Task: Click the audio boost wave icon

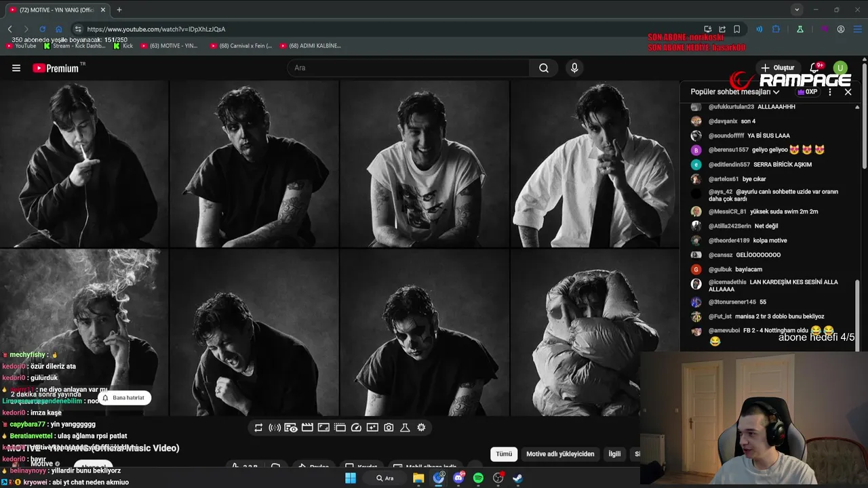Action: [275, 428]
